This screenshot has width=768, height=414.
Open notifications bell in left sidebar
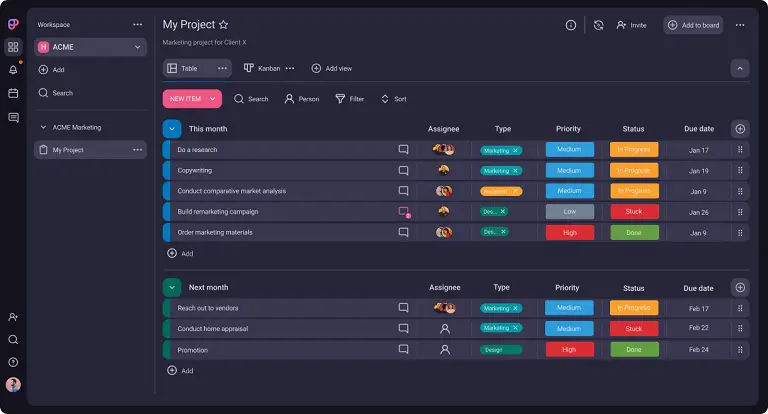[13, 70]
